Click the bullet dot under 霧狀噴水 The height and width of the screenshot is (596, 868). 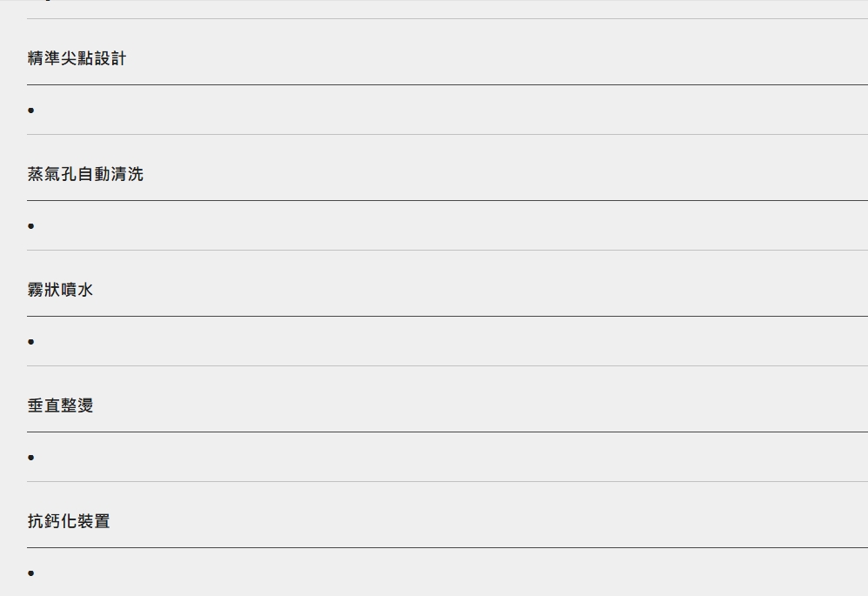(31, 342)
